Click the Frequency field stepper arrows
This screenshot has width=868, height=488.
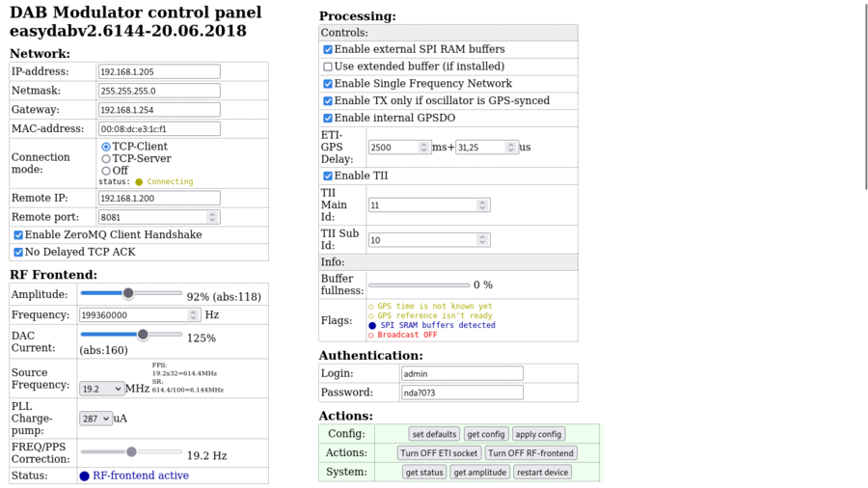click(x=193, y=315)
